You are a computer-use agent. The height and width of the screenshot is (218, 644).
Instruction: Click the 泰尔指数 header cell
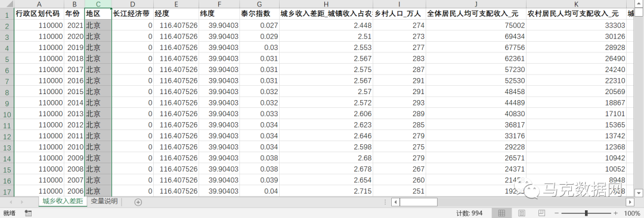pos(259,14)
